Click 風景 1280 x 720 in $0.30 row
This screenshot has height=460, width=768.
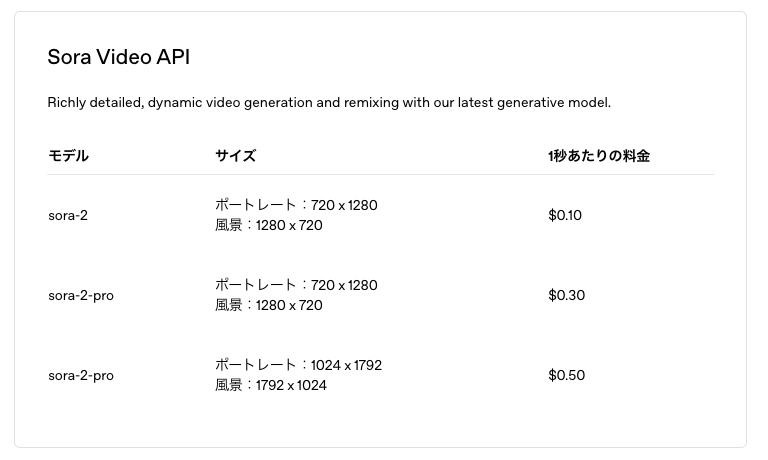coord(269,305)
